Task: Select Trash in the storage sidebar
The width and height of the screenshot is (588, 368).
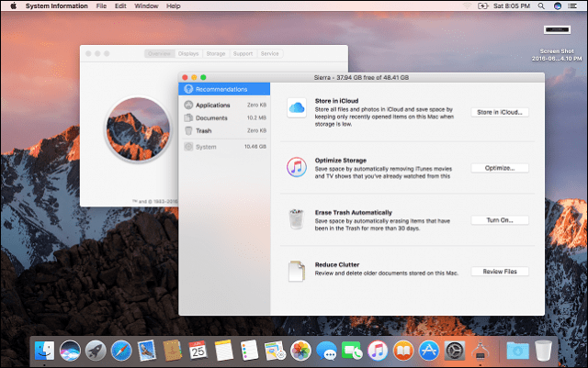Action: click(224, 130)
